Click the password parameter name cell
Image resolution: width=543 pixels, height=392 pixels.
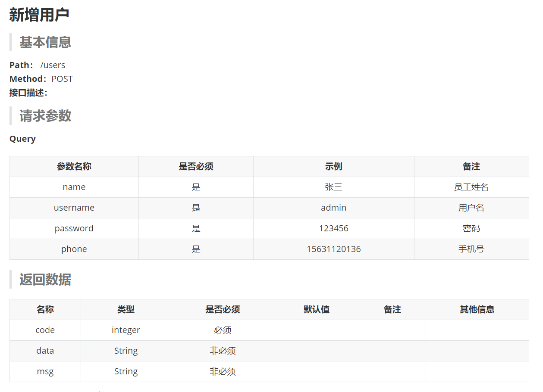tap(74, 228)
